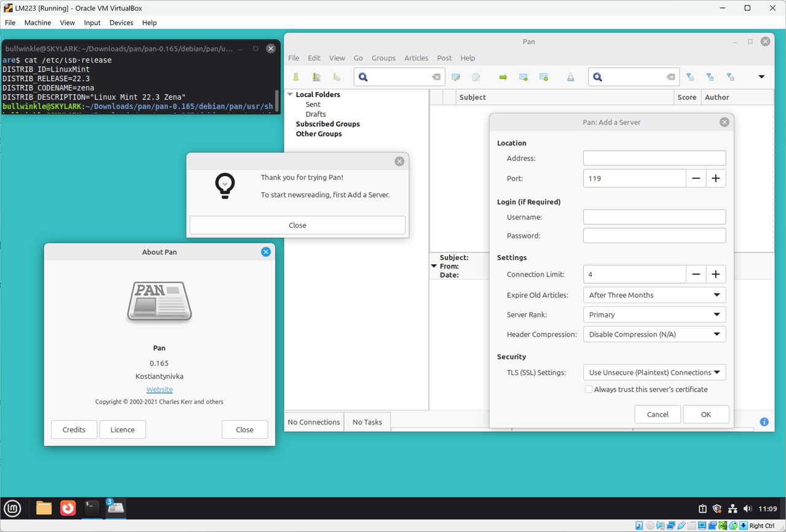This screenshot has width=786, height=532.
Task: Open Pan's Groups menu
Action: coord(383,58)
